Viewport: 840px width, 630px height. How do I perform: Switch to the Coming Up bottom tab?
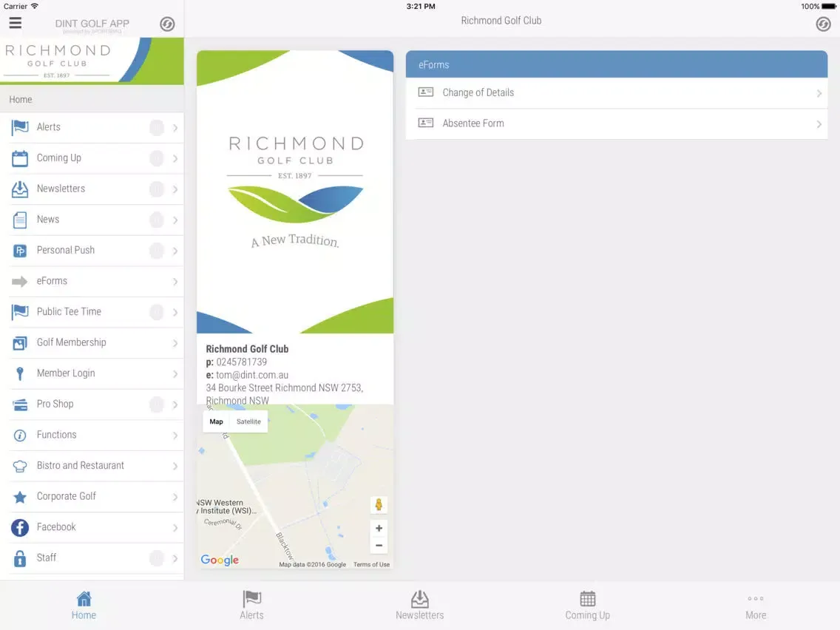588,606
